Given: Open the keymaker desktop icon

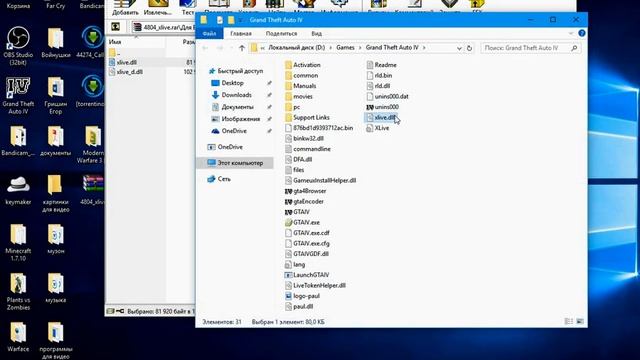Looking at the screenshot, I should (x=18, y=190).
